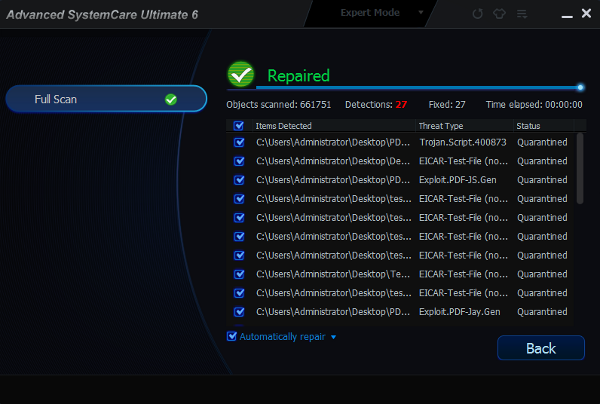This screenshot has width=600, height=404.
Task: Click the Fixed: 27 text
Action: point(447,105)
